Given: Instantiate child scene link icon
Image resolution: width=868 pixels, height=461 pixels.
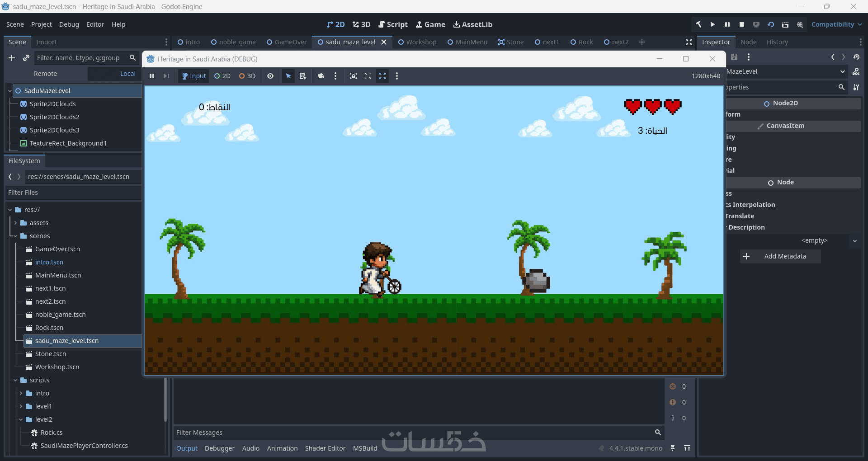Looking at the screenshot, I should pos(26,58).
